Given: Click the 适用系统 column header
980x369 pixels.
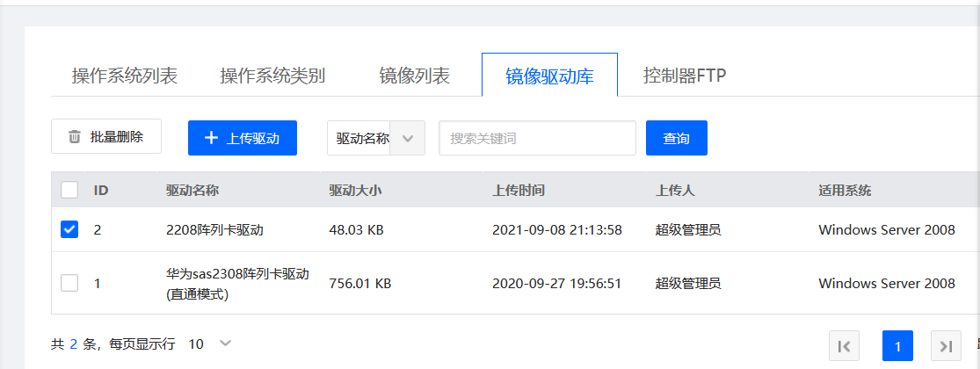Looking at the screenshot, I should tap(845, 191).
